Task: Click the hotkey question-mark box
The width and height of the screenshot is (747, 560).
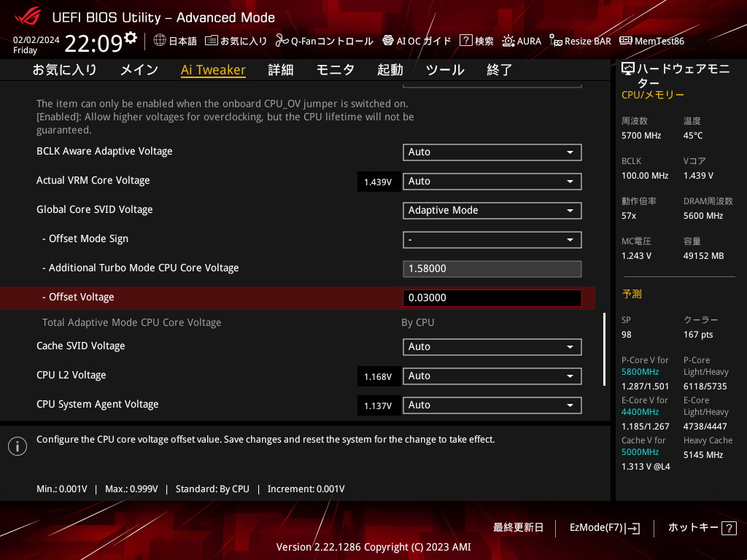Action: [729, 528]
